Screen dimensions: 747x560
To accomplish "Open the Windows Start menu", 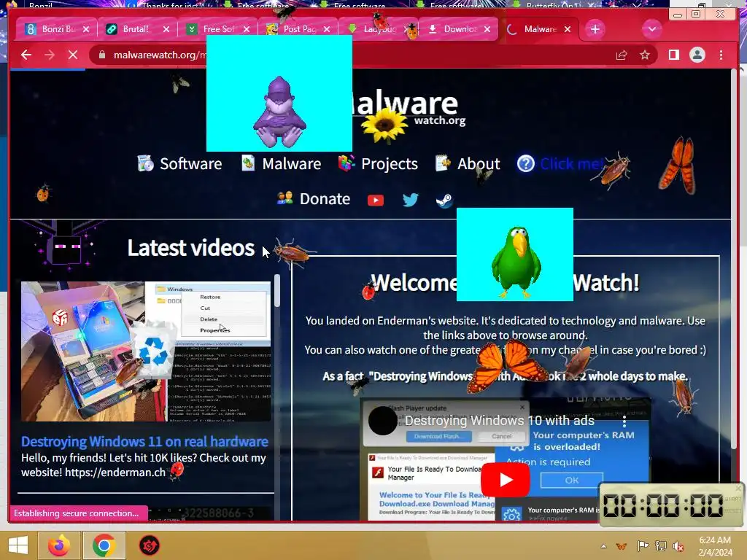I will 18,545.
